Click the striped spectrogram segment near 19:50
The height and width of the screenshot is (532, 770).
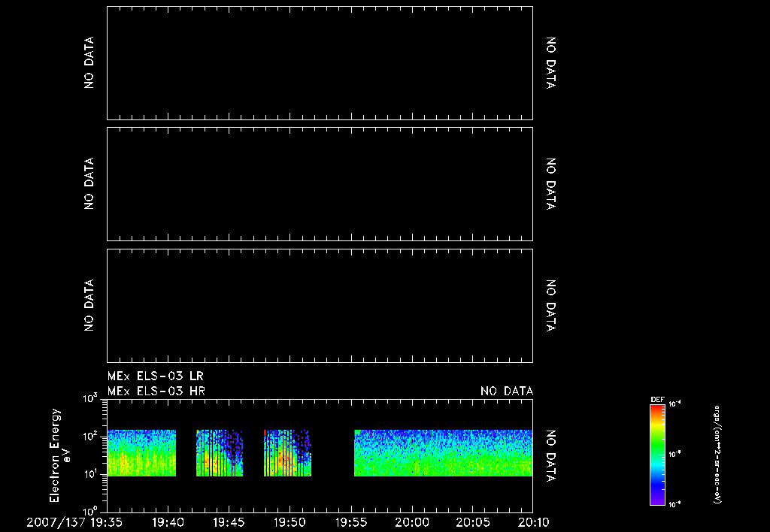pos(287,453)
